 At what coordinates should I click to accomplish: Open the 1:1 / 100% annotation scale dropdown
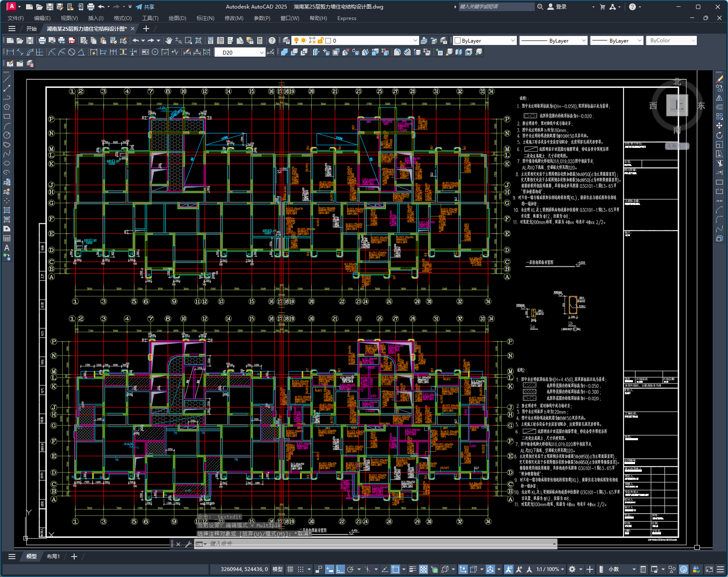[550, 569]
